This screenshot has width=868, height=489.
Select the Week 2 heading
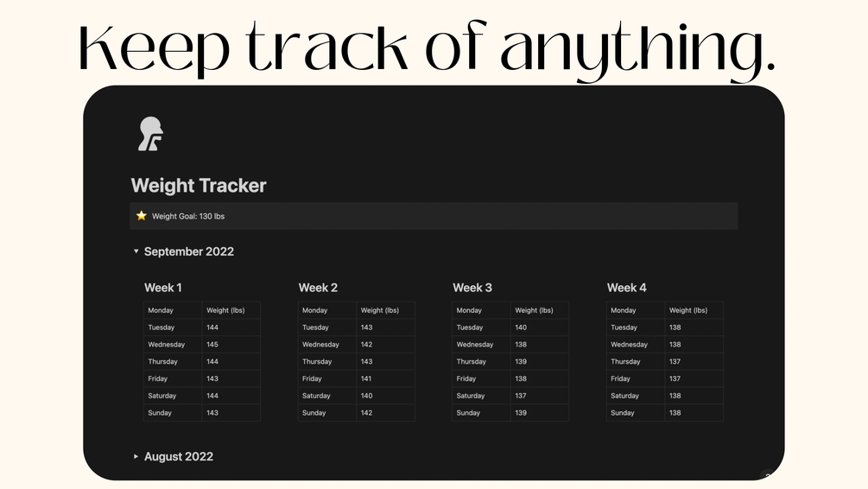[318, 288]
